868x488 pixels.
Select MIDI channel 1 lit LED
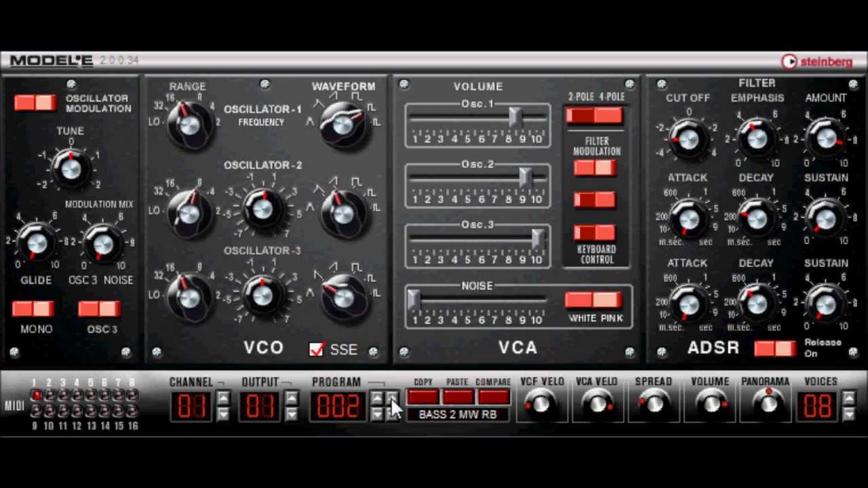pyautogui.click(x=36, y=395)
